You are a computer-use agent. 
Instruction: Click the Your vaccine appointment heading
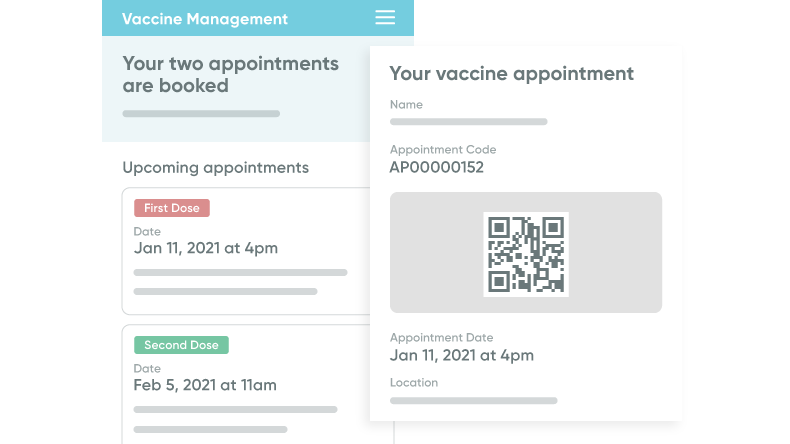pos(511,73)
